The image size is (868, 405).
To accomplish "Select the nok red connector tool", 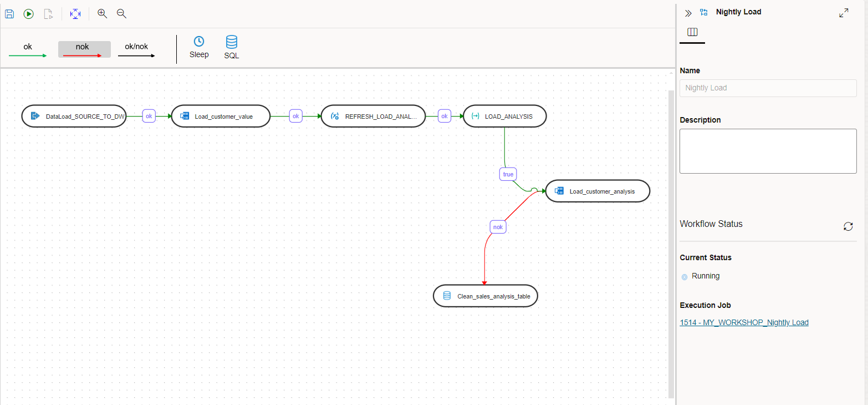I will coord(84,49).
